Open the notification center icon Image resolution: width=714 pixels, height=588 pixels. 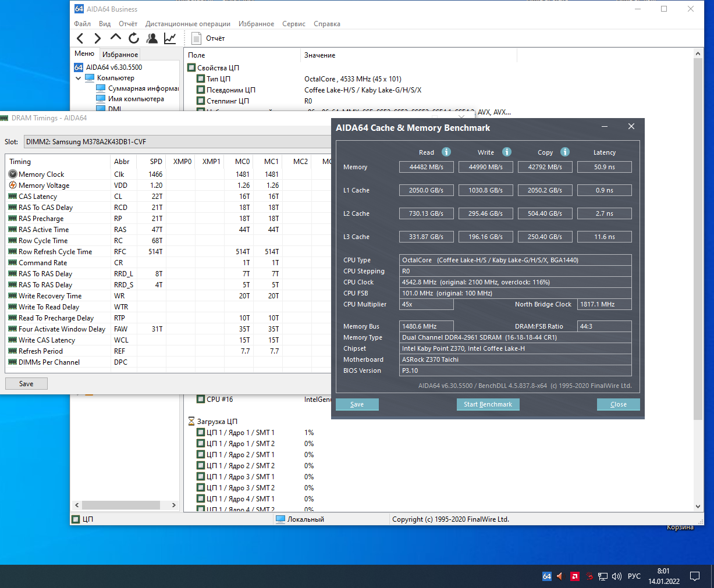click(695, 576)
